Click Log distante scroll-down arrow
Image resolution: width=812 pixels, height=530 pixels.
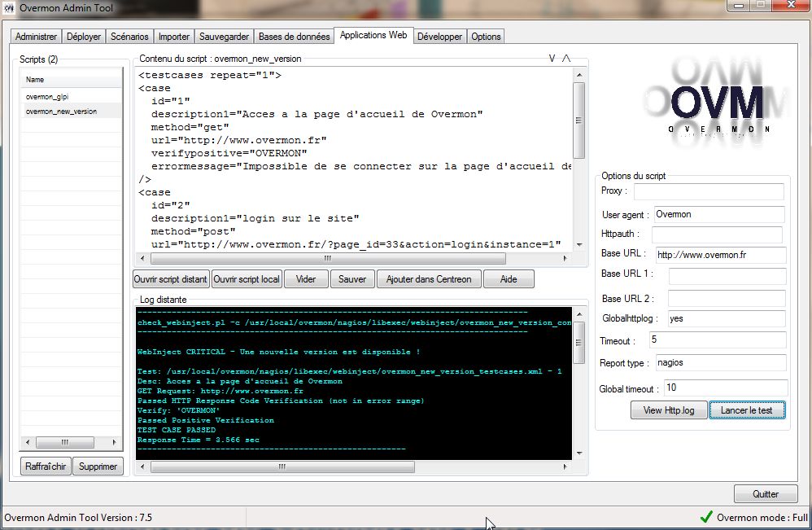click(579, 453)
